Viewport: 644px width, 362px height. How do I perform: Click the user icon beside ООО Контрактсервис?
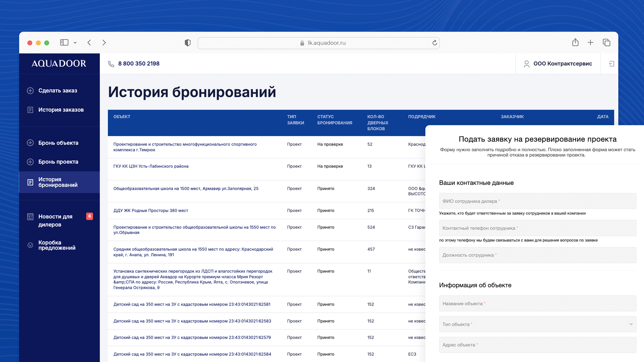[527, 63]
